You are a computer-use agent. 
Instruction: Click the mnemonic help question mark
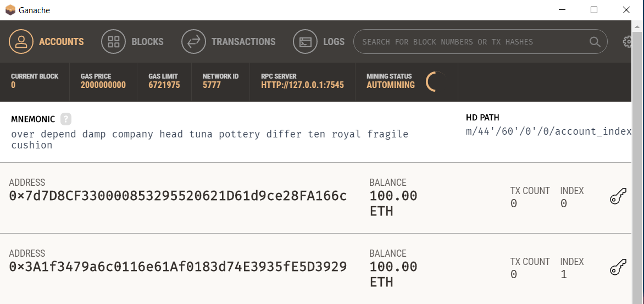(x=66, y=119)
